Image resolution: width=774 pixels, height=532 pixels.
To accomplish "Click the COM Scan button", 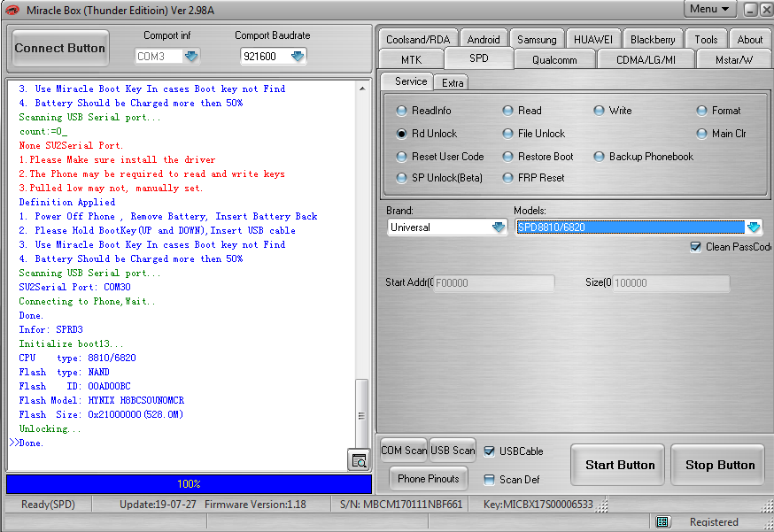I will pyautogui.click(x=404, y=450).
